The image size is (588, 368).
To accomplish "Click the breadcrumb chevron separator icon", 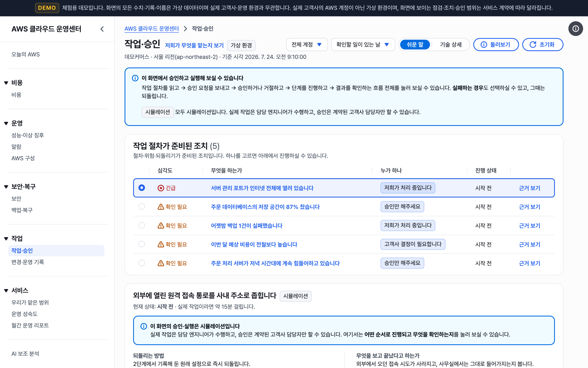I will [185, 29].
